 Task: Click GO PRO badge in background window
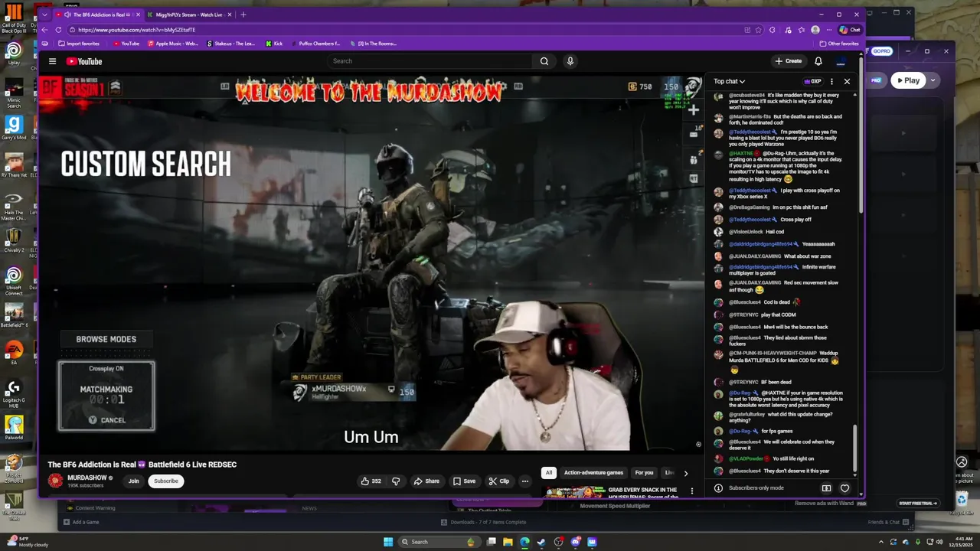[x=881, y=51]
